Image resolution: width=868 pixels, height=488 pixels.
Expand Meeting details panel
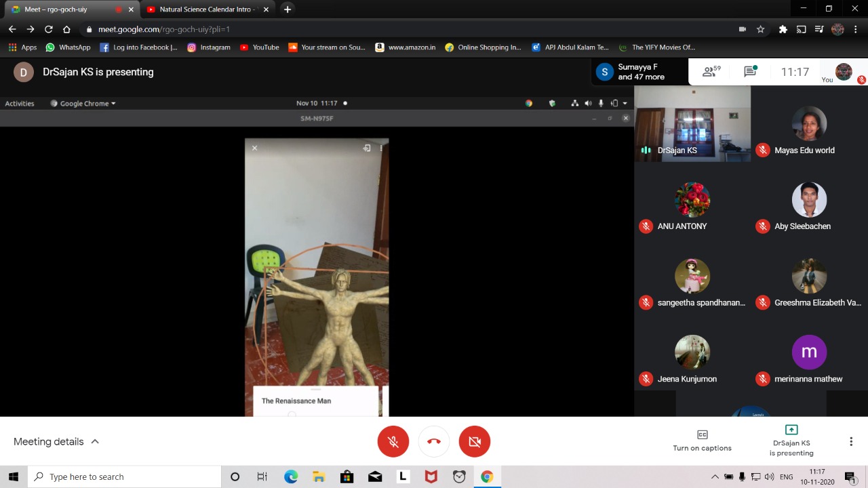coord(56,441)
